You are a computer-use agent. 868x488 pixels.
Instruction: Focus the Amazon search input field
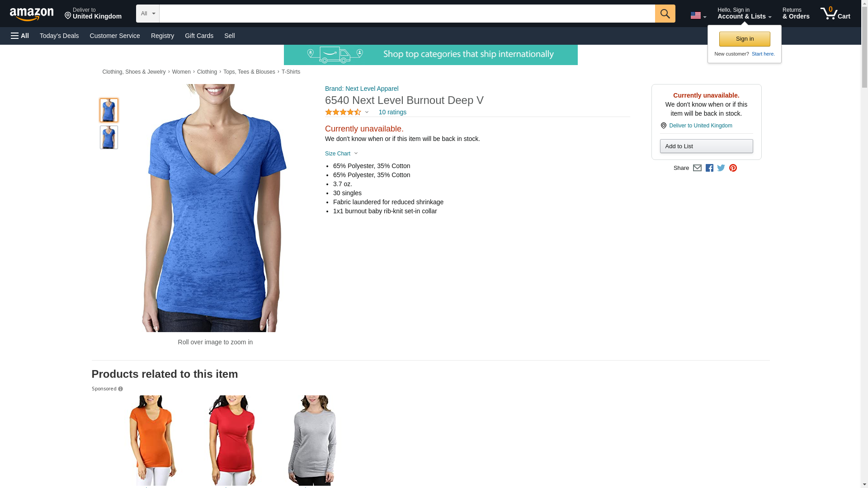pyautogui.click(x=407, y=14)
